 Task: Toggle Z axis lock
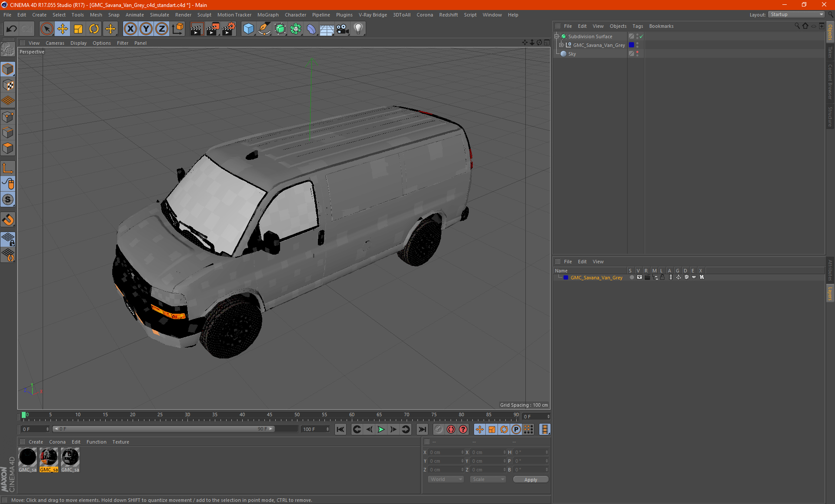tap(162, 29)
